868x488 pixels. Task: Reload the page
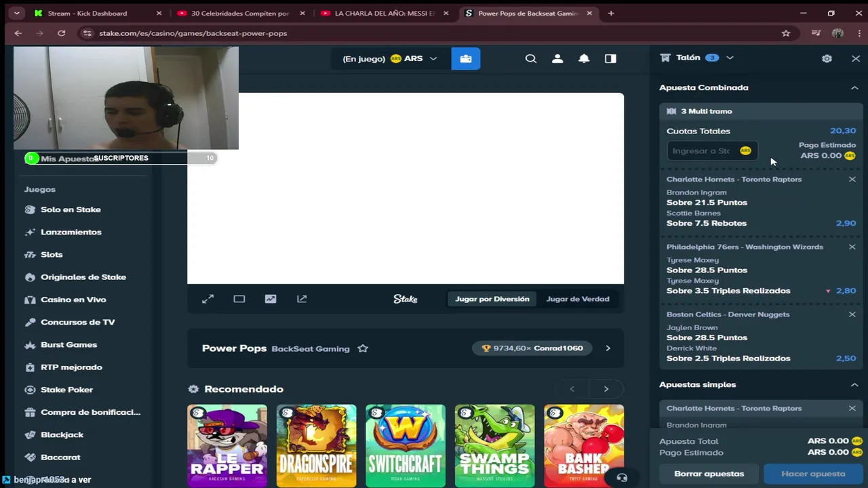click(x=61, y=33)
